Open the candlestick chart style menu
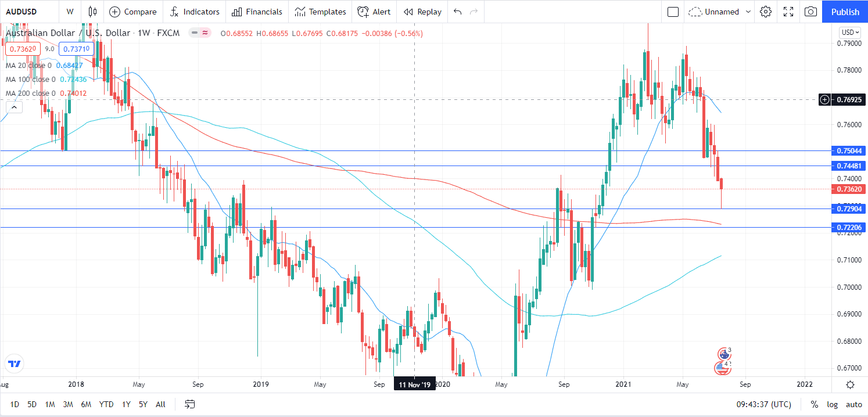This screenshot has width=868, height=417. coord(92,12)
